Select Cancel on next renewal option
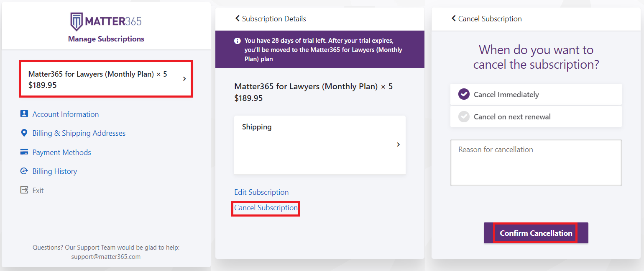This screenshot has width=644, height=271. coord(536,116)
